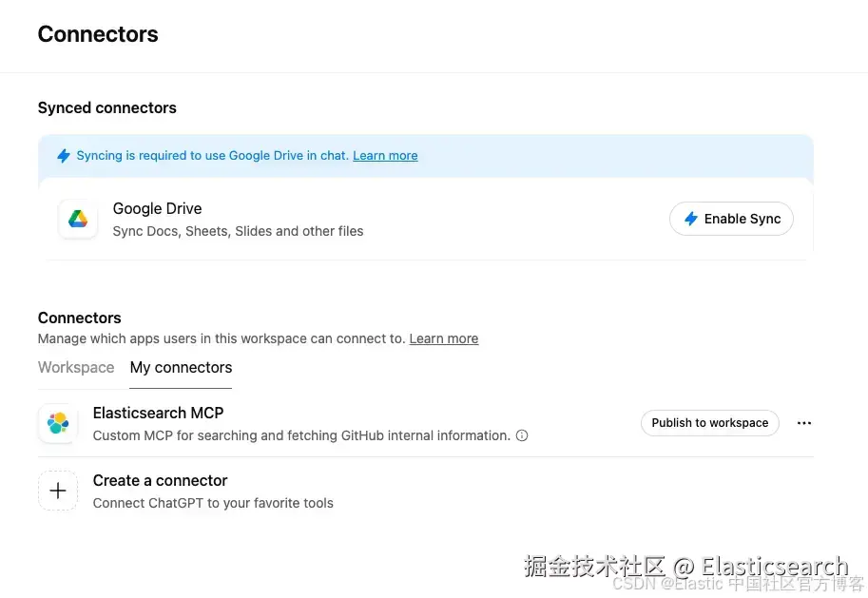Follow Learn more link about managing connector apps

444,338
